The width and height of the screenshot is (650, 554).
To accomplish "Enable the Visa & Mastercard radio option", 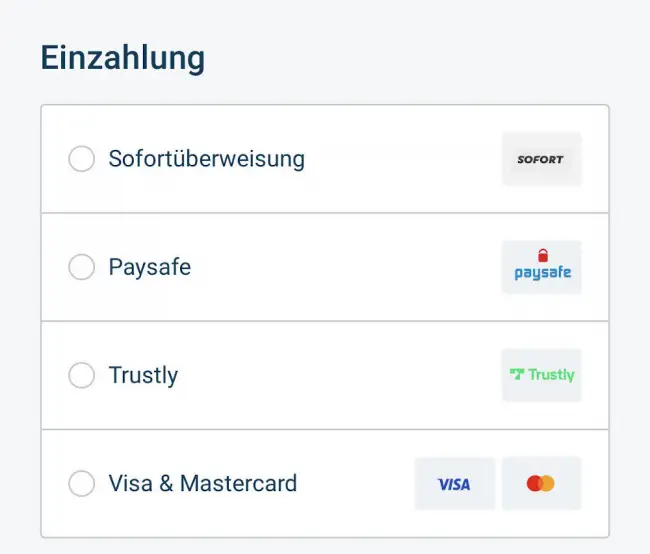I will pyautogui.click(x=81, y=483).
